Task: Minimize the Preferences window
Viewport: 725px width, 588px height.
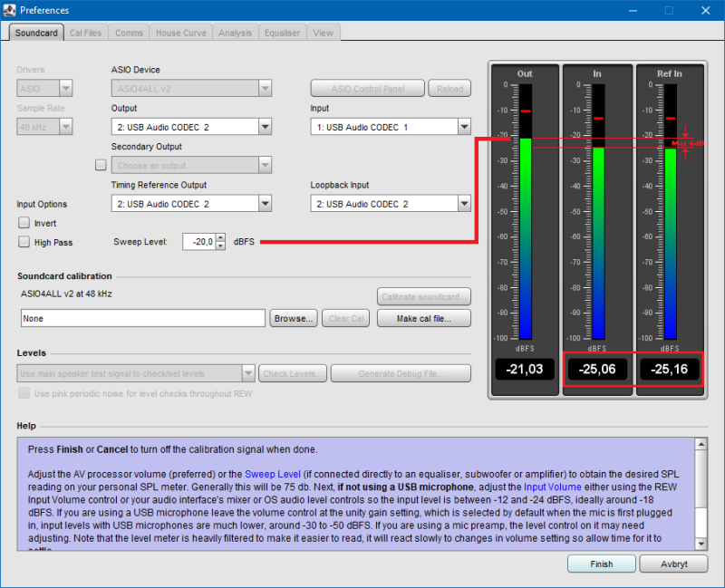Action: click(633, 10)
